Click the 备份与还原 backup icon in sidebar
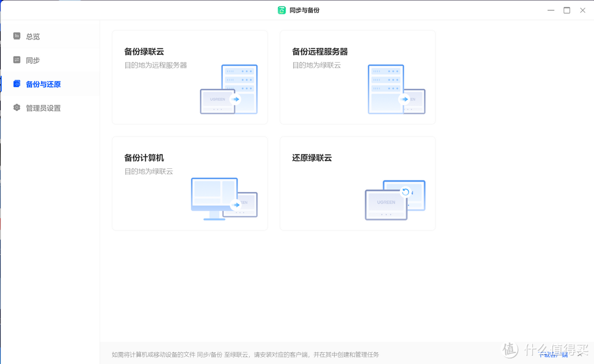 click(16, 84)
